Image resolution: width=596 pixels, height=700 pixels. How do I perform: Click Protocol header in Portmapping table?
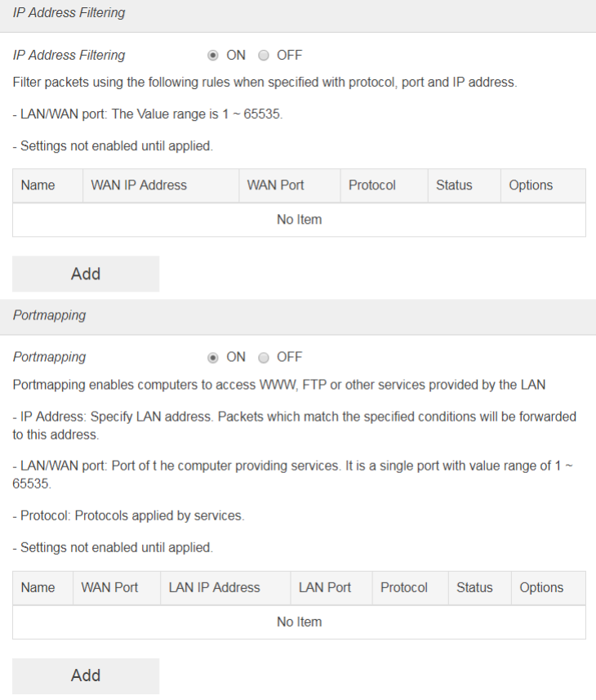[403, 587]
